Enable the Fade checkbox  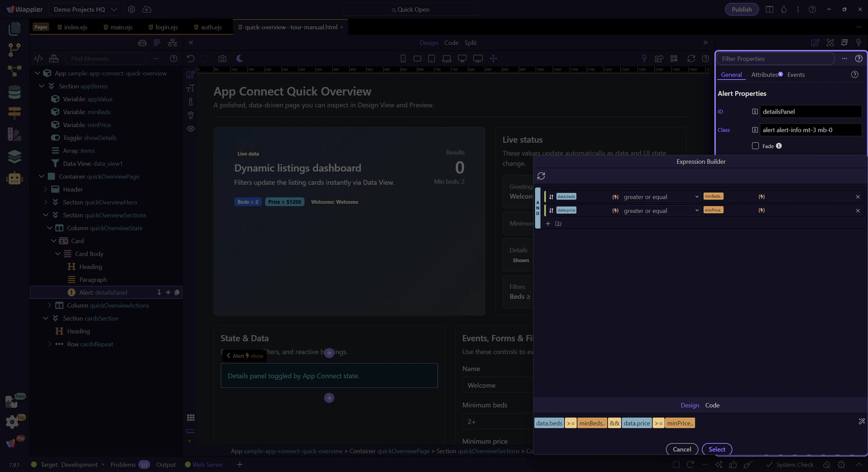pos(755,146)
